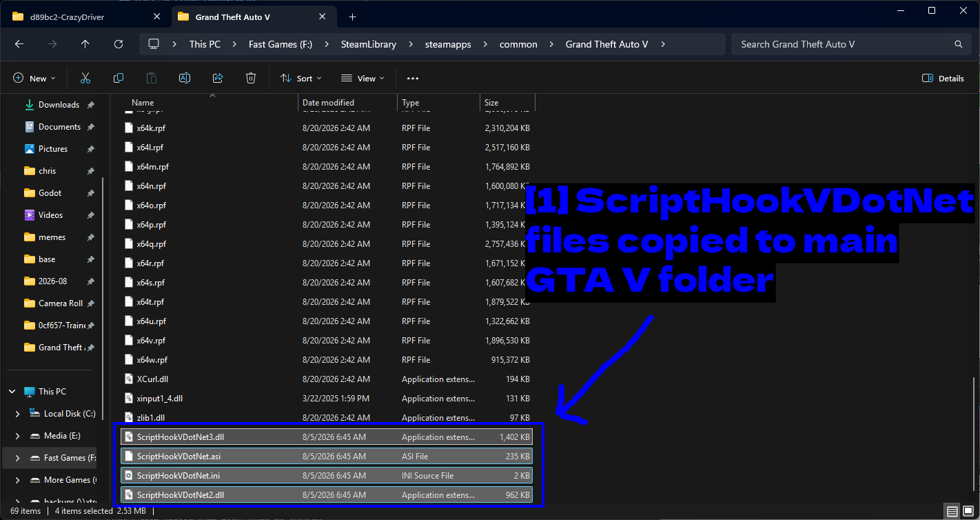This screenshot has height=520, width=980.
Task: Open the Sort dropdown menu
Action: click(301, 79)
